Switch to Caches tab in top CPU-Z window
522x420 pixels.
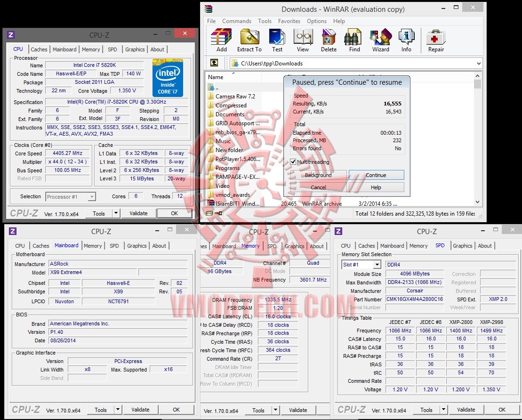tap(39, 49)
